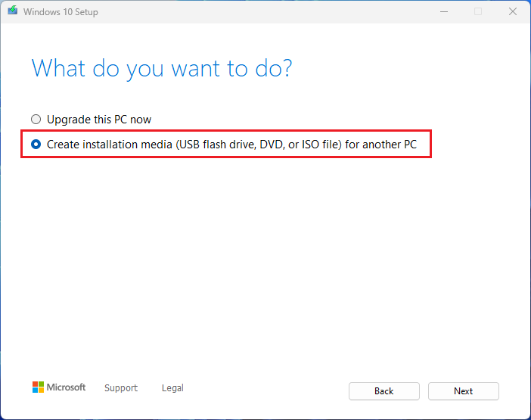This screenshot has width=531, height=420.
Task: Minimize the Windows 10 Setup window
Action: coord(443,12)
